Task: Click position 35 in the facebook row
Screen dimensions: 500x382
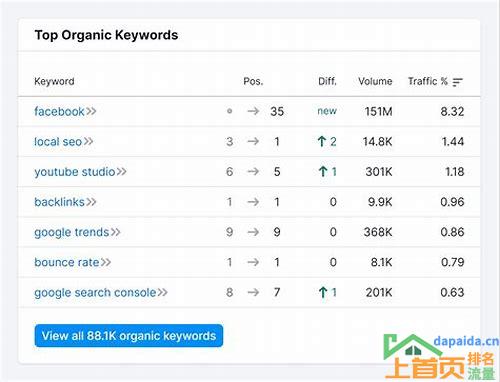Action: (x=277, y=111)
